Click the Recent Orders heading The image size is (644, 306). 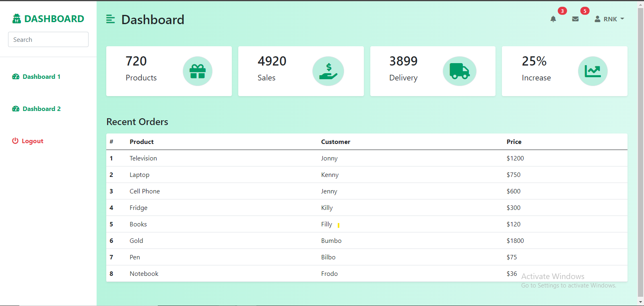137,122
